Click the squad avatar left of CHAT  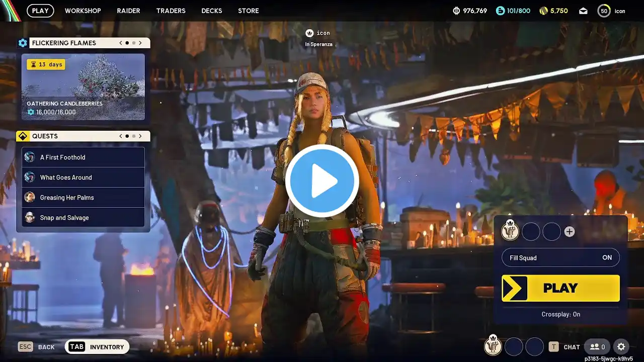493,346
